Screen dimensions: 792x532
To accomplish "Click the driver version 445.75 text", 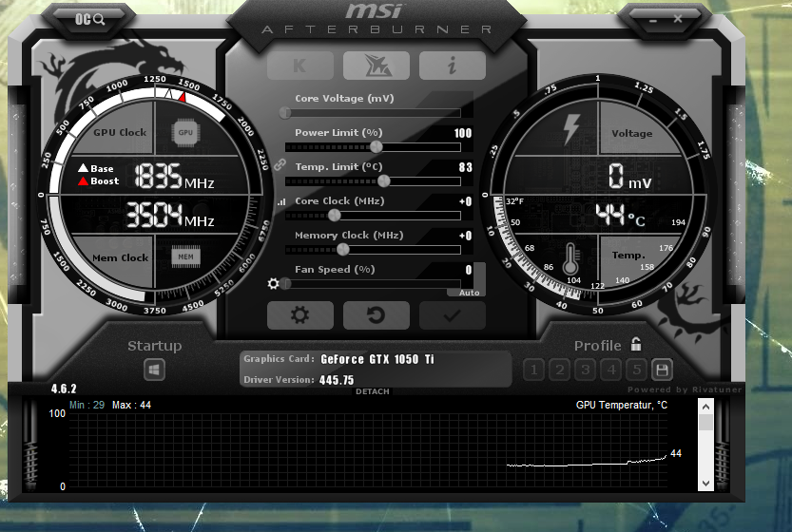I will coord(337,380).
